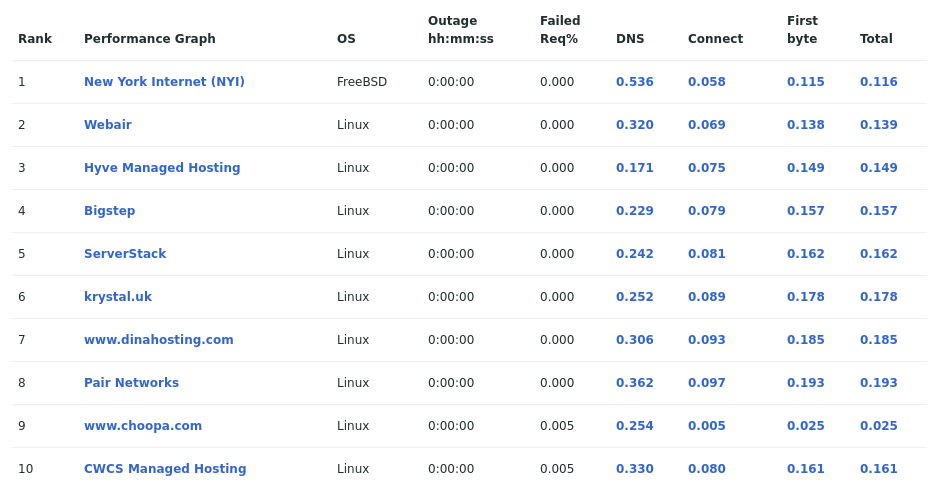Click DNS value 0.171 in Hyve row

click(x=635, y=168)
